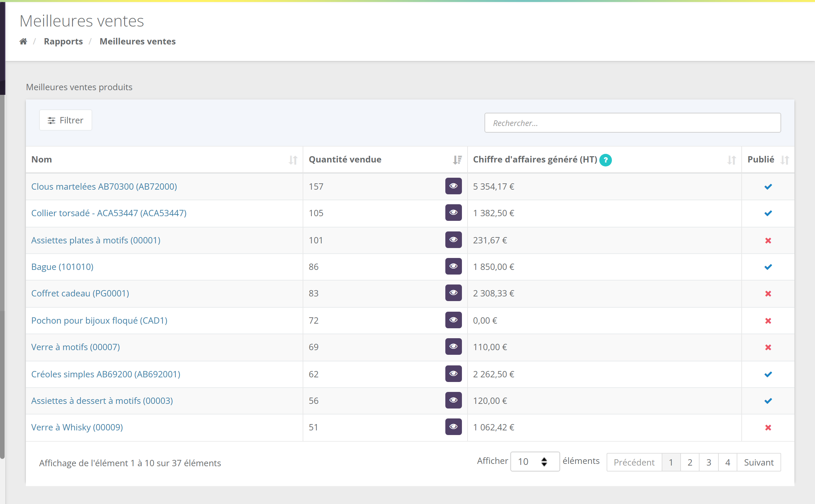Toggle published check for Clous martelées

[x=768, y=187]
